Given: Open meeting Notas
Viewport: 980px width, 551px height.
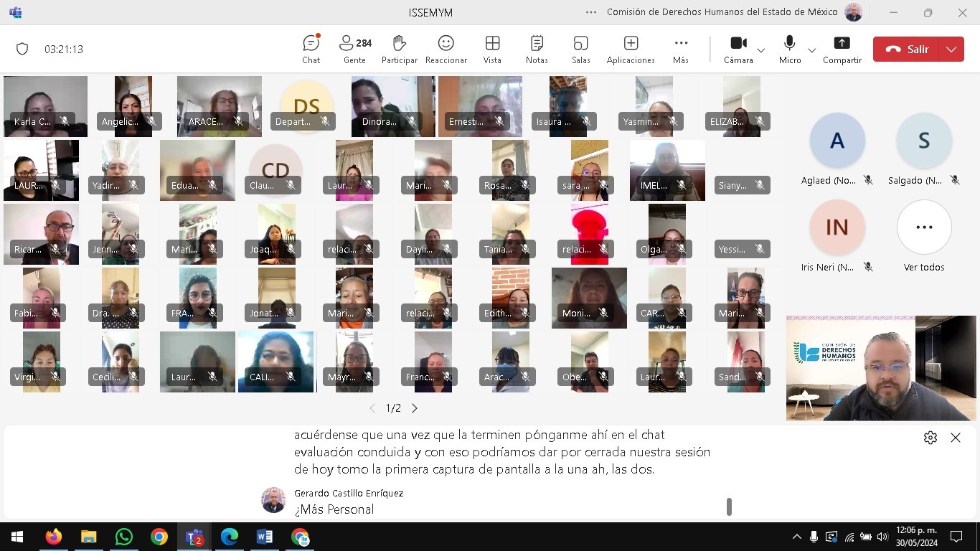Looking at the screenshot, I should (x=536, y=50).
